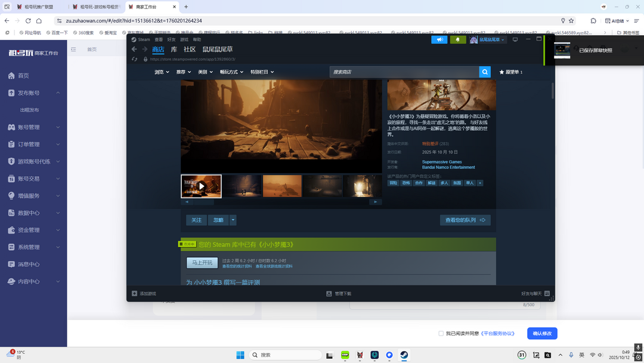The height and width of the screenshot is (363, 644).
Task: Click the Steam announcements megaphone icon
Action: [x=439, y=40]
